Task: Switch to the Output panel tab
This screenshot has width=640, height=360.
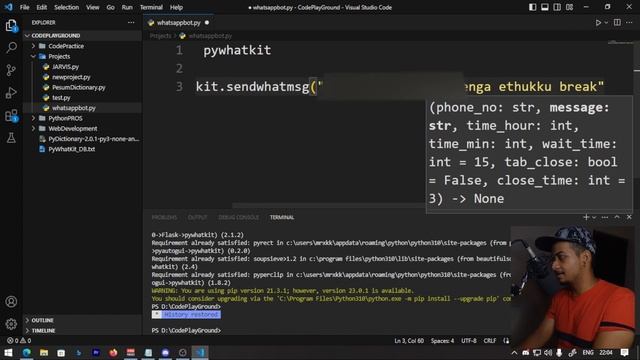Action: [x=198, y=218]
